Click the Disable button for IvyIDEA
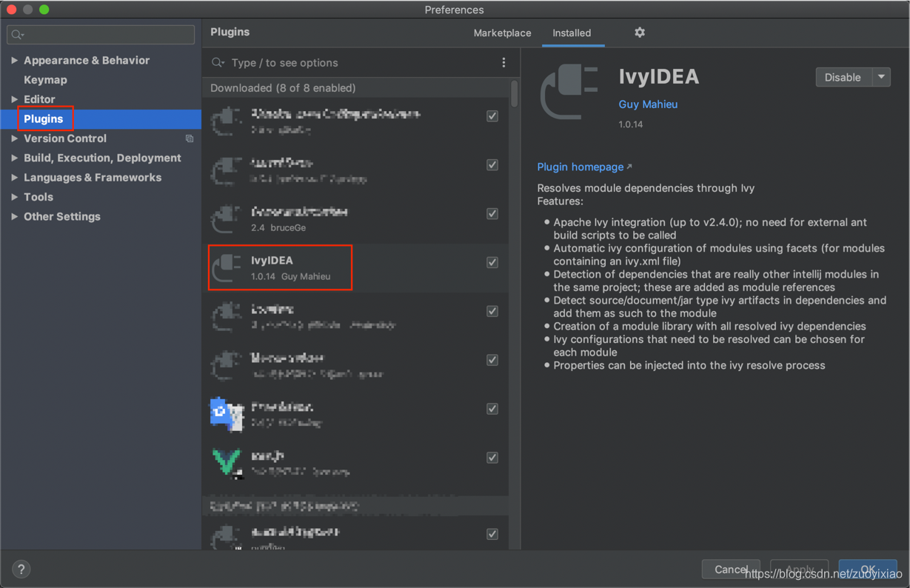Viewport: 910px width, 588px height. click(843, 77)
